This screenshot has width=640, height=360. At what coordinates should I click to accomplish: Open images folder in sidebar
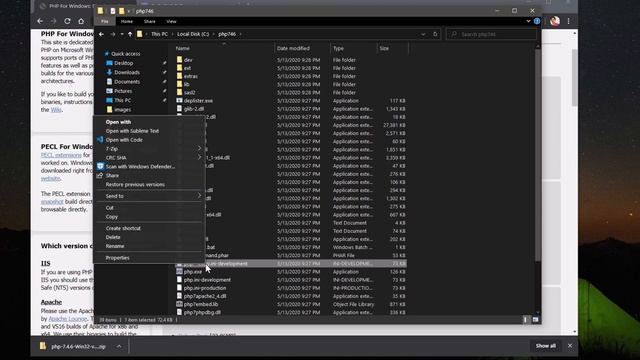122,110
